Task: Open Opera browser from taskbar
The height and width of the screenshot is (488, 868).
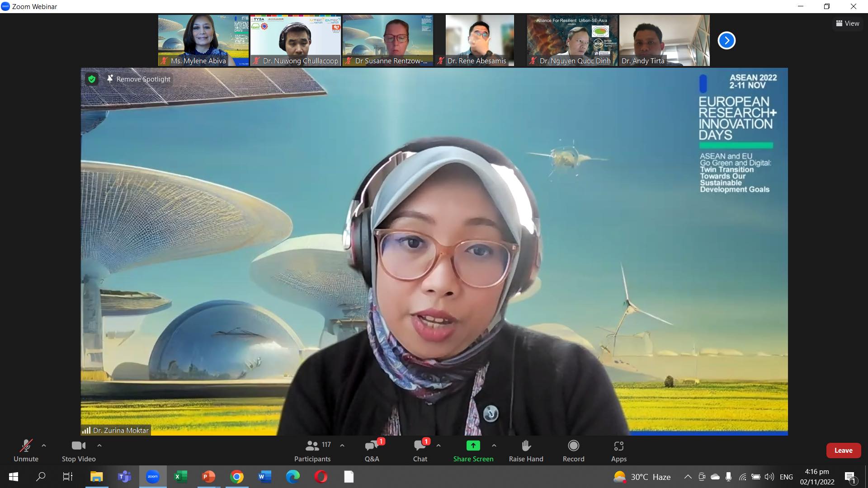Action: click(x=321, y=477)
